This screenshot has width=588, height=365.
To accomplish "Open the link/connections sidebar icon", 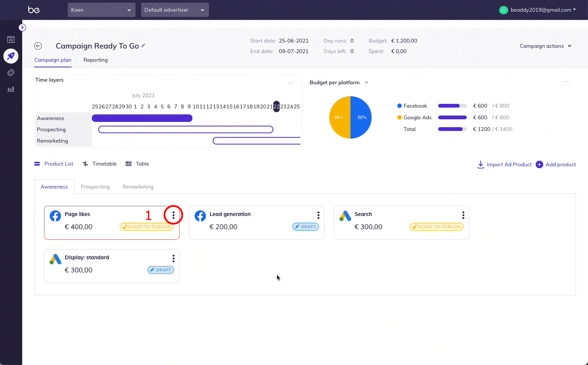I will click(11, 73).
